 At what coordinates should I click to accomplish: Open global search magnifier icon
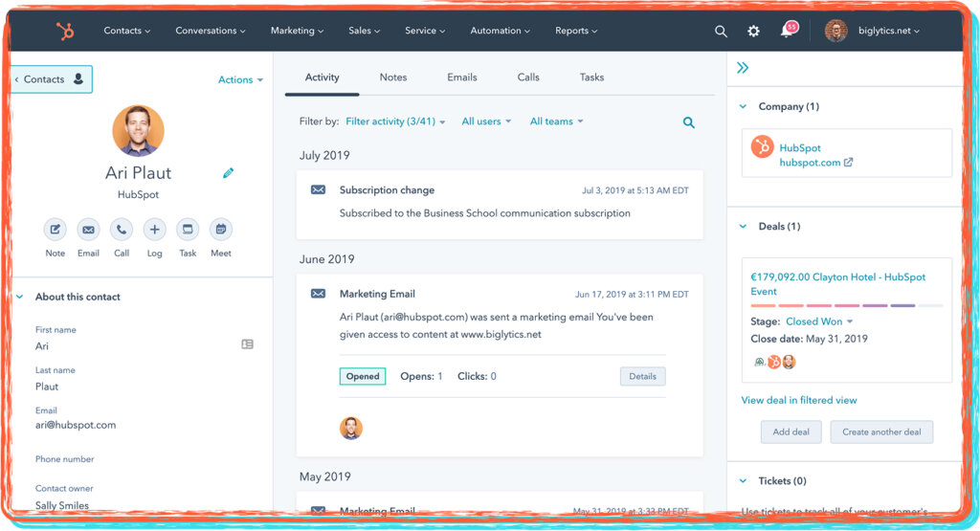click(x=721, y=31)
